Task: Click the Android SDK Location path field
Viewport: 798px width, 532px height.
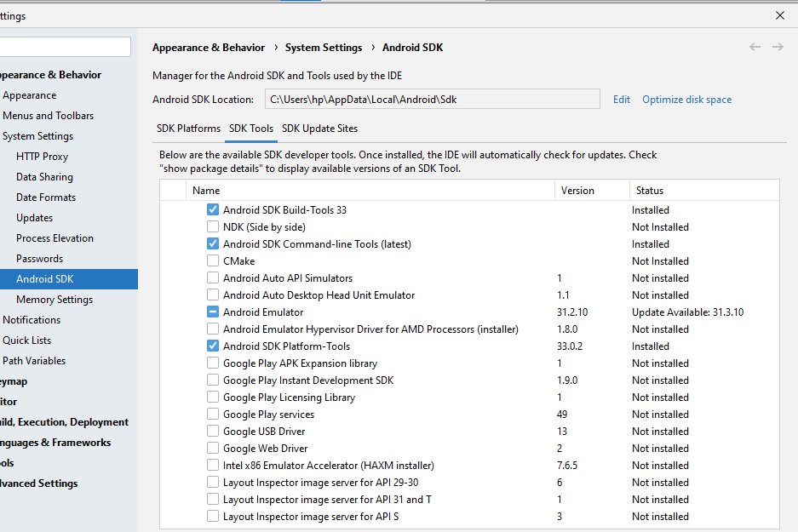Action: click(x=432, y=100)
